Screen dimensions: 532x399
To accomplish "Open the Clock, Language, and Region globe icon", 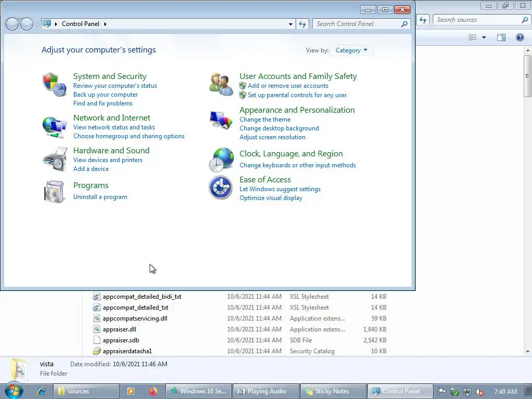I will [x=221, y=159].
